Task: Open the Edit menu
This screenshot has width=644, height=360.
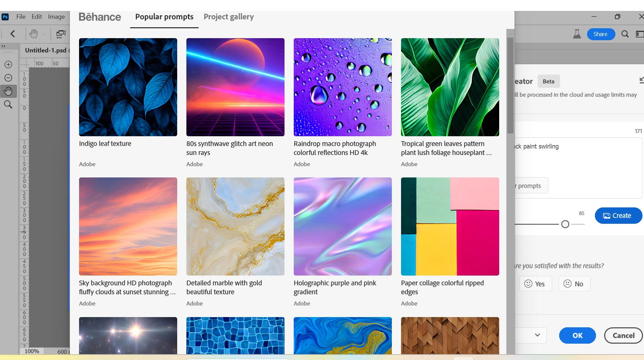Action: 37,17
